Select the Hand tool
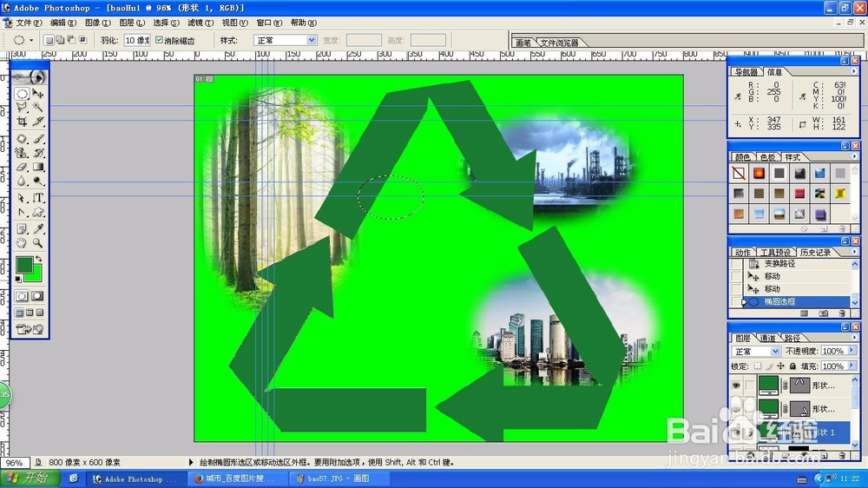 (x=22, y=242)
